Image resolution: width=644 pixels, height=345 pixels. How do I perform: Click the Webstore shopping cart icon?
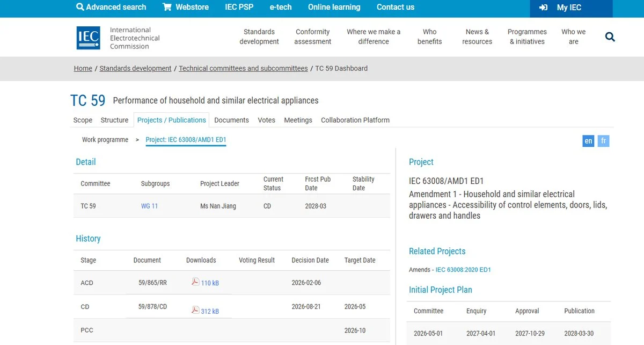pos(167,7)
